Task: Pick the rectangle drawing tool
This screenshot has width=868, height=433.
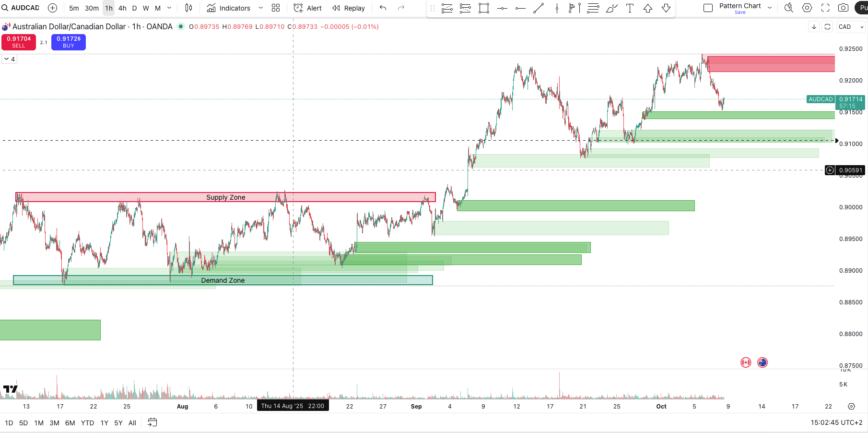Action: click(484, 8)
